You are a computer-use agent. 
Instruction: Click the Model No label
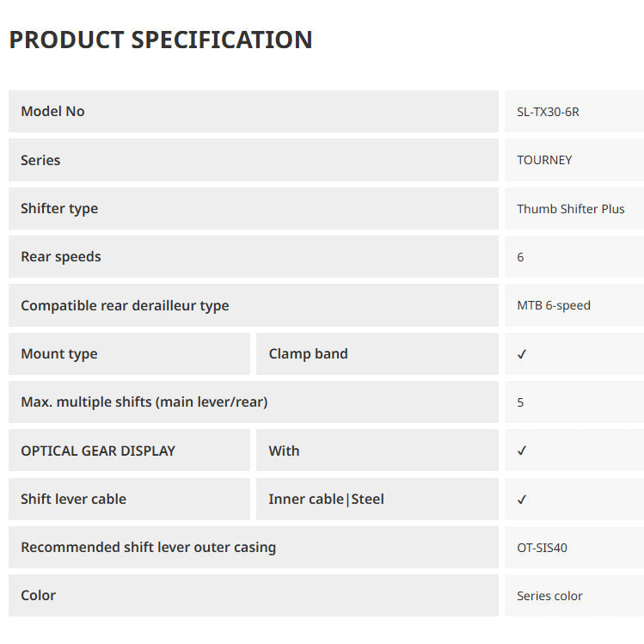tap(52, 112)
